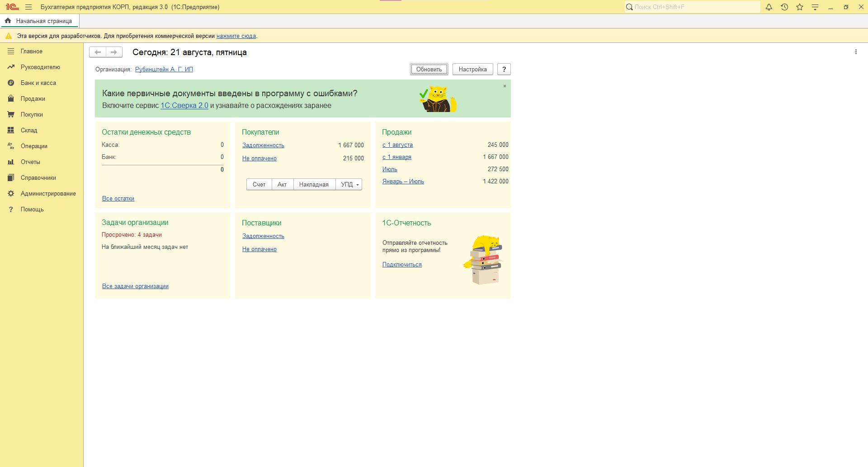Open the Банк и касса section
The width and height of the screenshot is (868, 467).
tap(38, 83)
